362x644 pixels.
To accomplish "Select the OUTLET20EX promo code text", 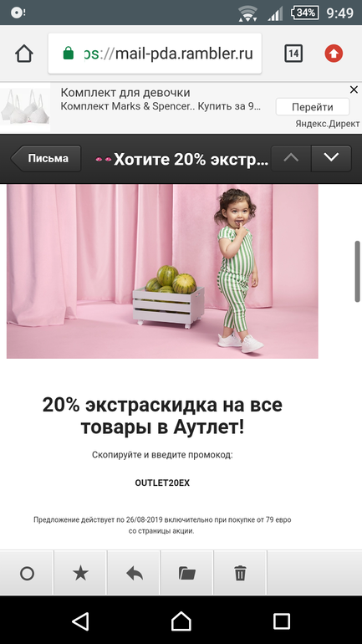I will 162,483.
